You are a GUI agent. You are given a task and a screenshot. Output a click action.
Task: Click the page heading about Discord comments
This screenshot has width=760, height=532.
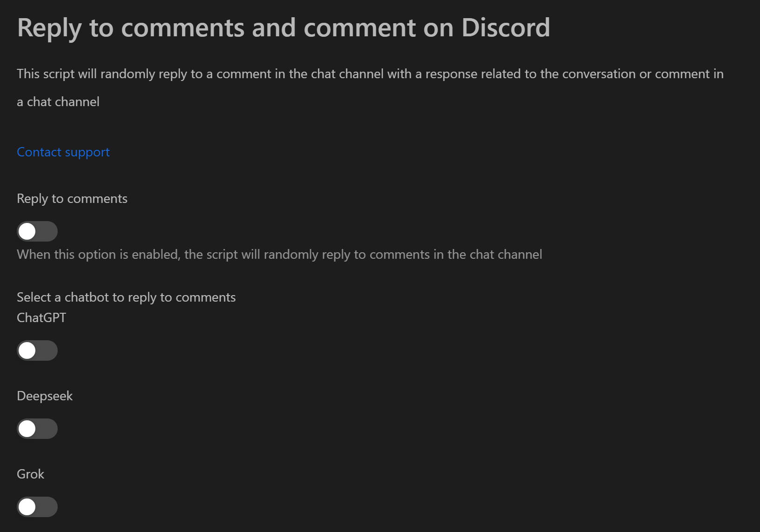tap(283, 27)
